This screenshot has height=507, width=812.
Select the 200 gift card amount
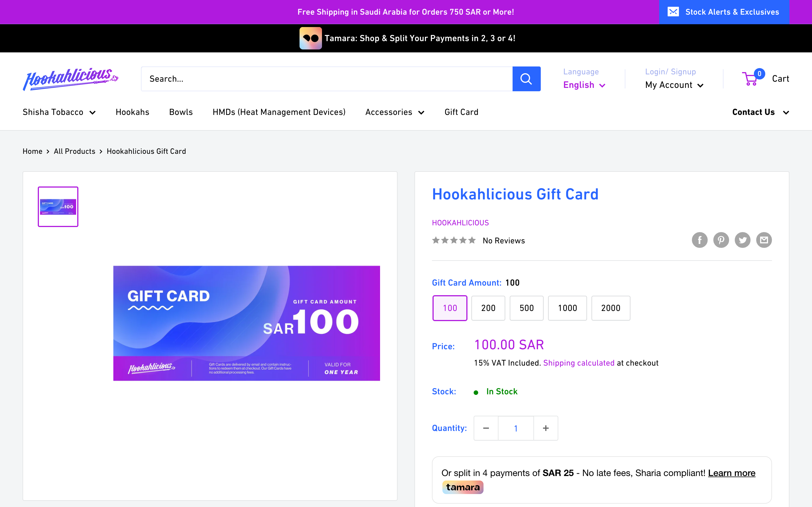click(x=488, y=308)
